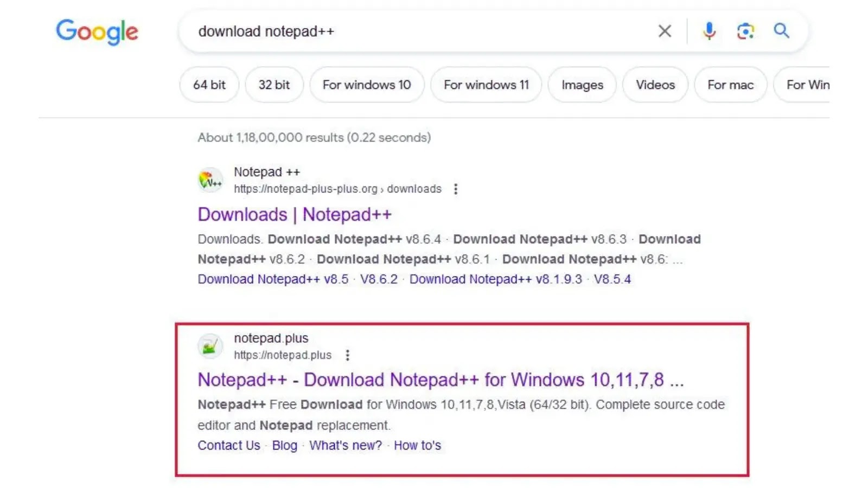This screenshot has width=868, height=488.
Task: Select the For windows 11 filter chip
Action: tap(486, 85)
